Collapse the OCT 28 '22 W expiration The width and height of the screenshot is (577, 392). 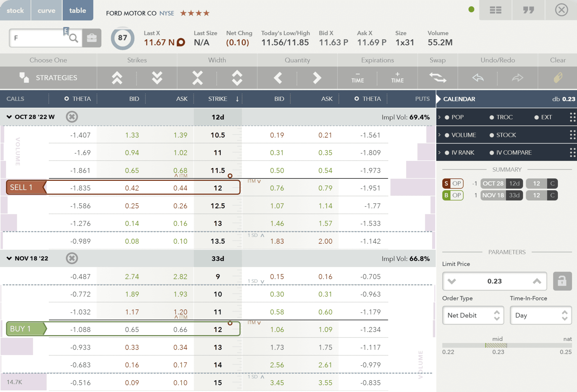9,117
